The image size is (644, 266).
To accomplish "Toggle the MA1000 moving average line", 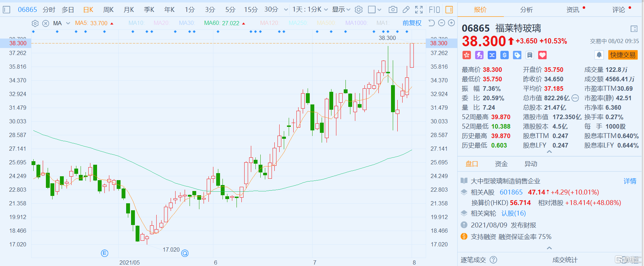I will tap(356, 23).
